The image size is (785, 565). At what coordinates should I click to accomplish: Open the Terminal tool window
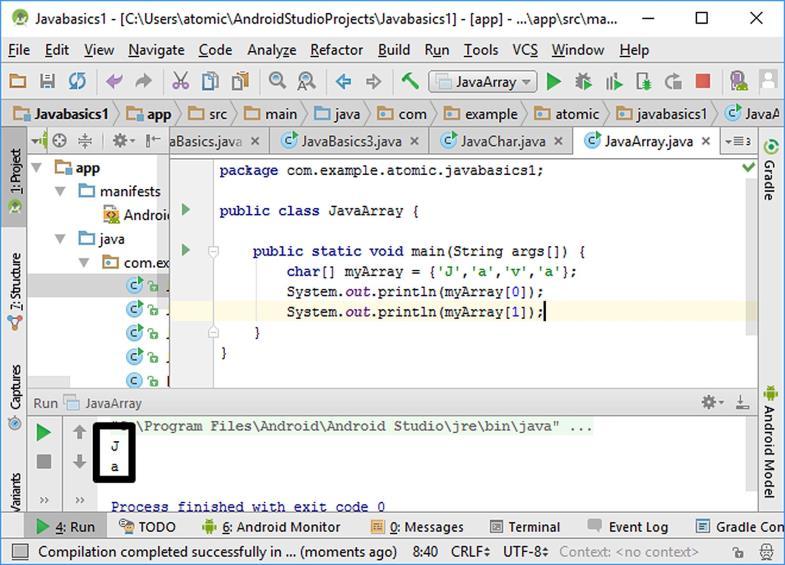tap(525, 527)
